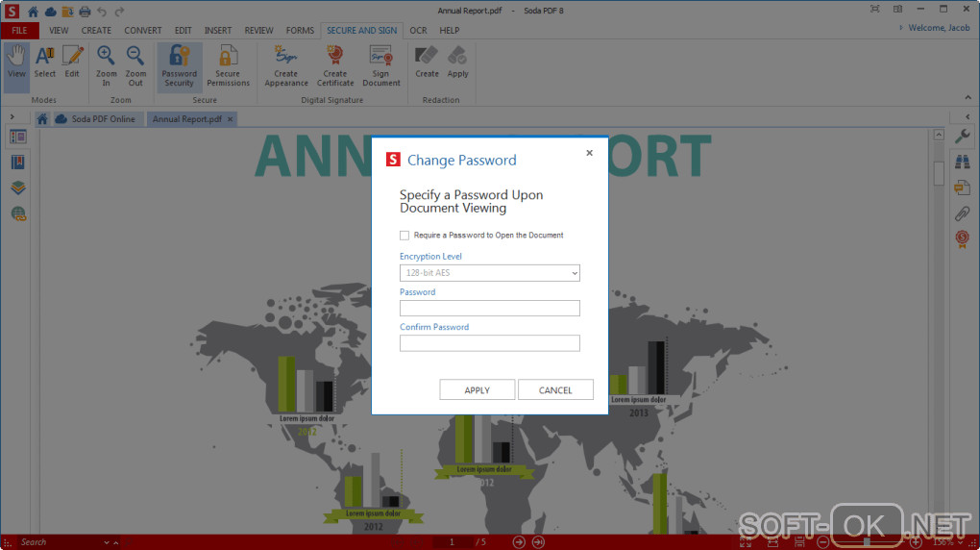Open the Encryption Level dropdown
The width and height of the screenshot is (980, 550).
[x=489, y=273]
